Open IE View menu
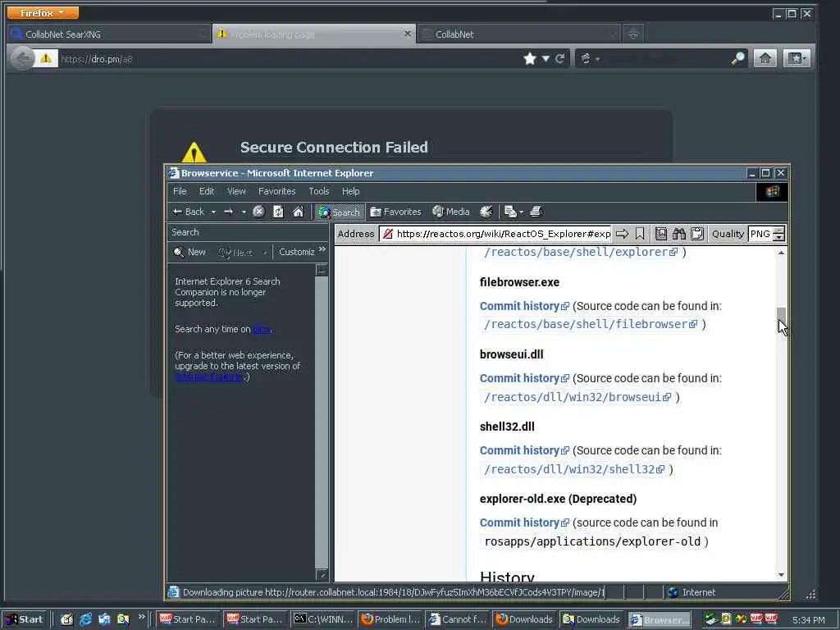 point(236,191)
